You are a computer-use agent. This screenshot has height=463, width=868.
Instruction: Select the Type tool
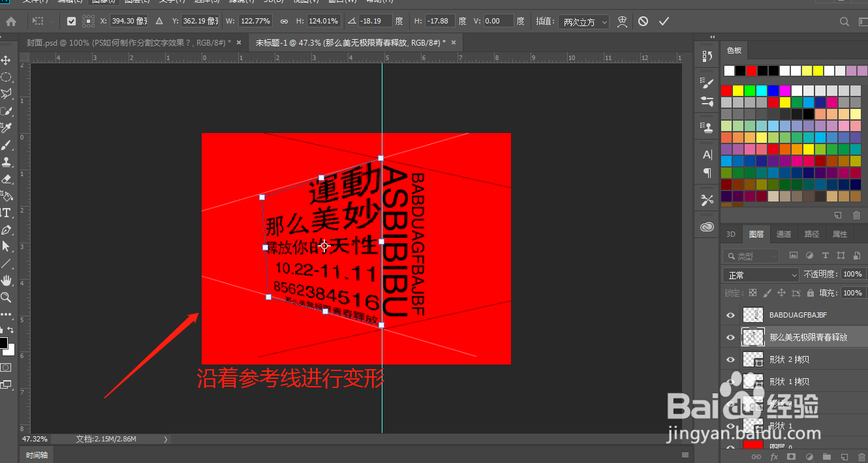point(6,213)
